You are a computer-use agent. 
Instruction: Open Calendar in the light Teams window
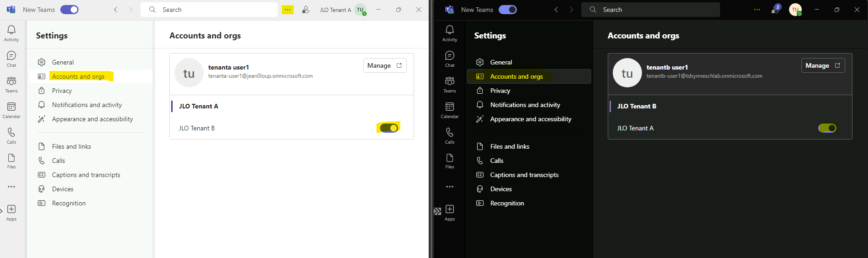[11, 110]
